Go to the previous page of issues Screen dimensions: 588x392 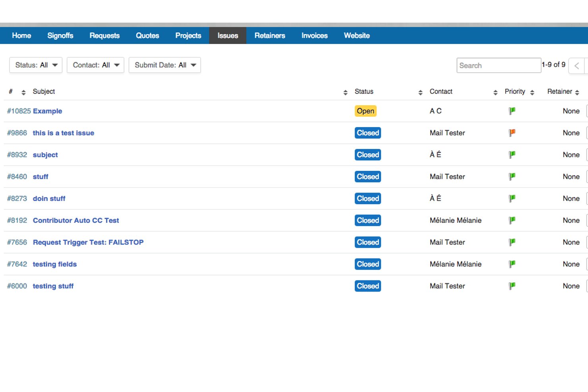click(576, 66)
